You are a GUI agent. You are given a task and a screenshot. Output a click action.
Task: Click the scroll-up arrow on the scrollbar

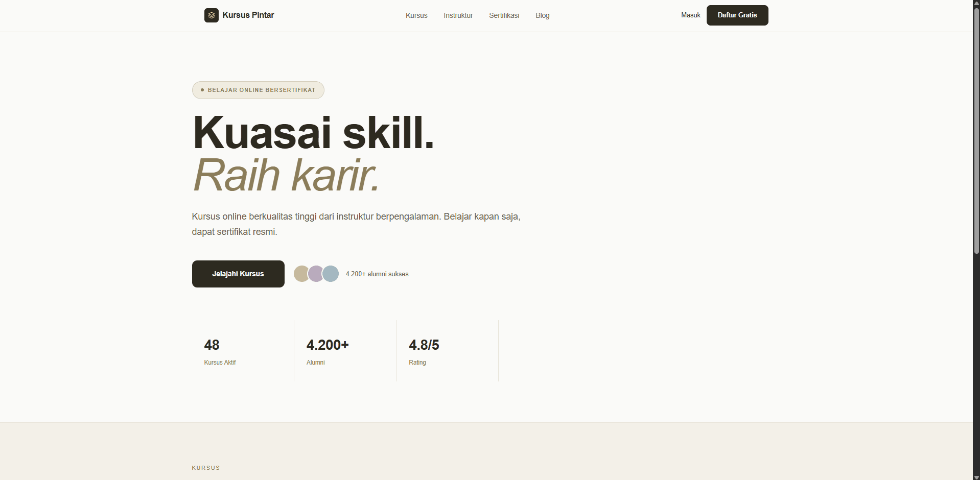coord(975,3)
